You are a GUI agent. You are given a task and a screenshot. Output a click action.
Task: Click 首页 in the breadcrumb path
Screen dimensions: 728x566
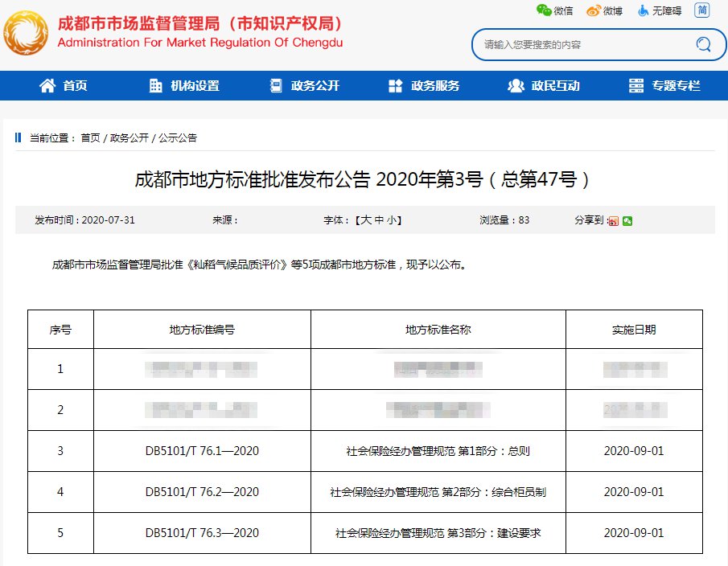coord(90,138)
